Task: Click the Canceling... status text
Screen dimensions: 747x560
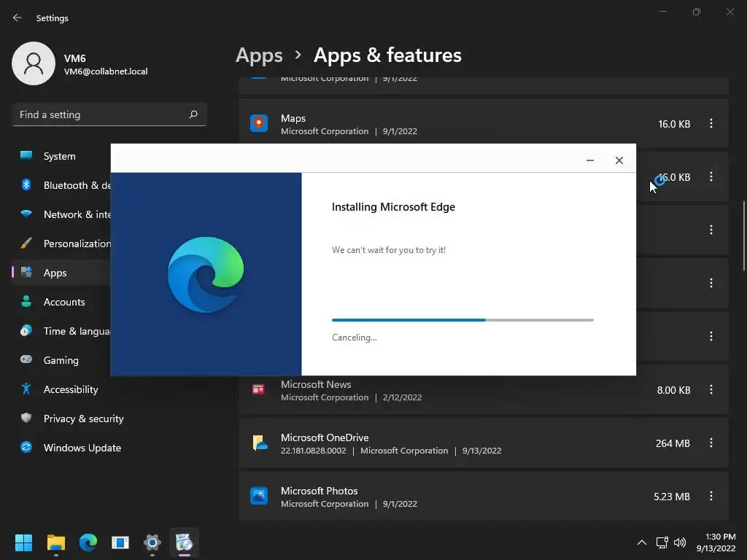Action: pos(355,338)
